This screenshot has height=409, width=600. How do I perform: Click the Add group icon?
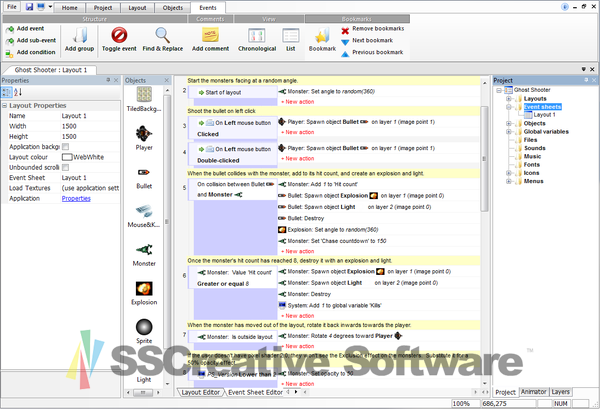coord(80,36)
